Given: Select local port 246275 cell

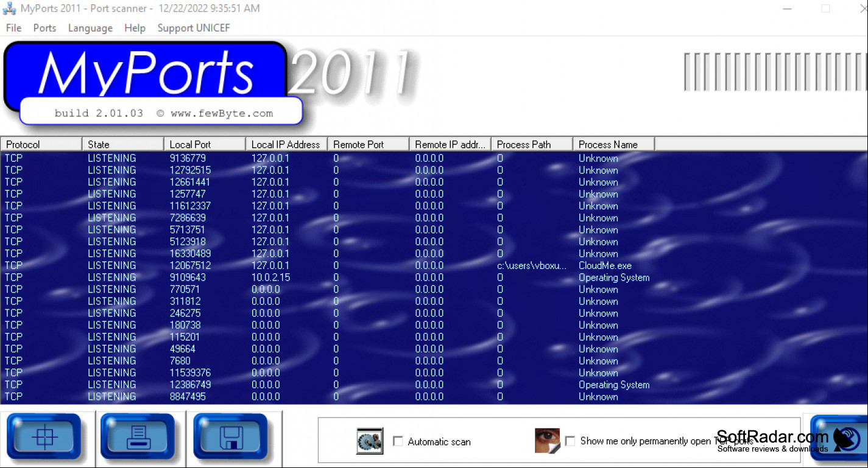Looking at the screenshot, I should [185, 313].
